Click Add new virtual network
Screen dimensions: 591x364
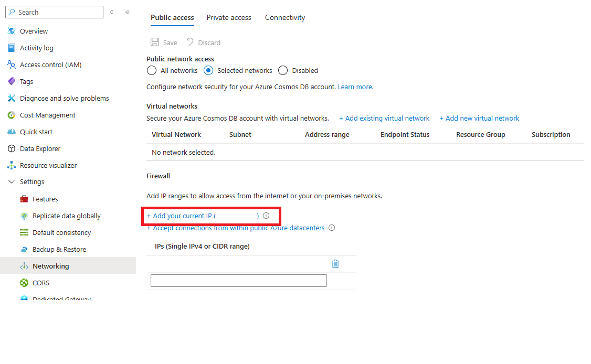pos(479,118)
